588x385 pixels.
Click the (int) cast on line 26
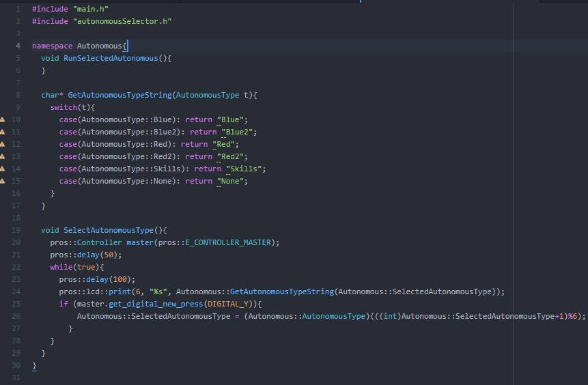pyautogui.click(x=390, y=317)
